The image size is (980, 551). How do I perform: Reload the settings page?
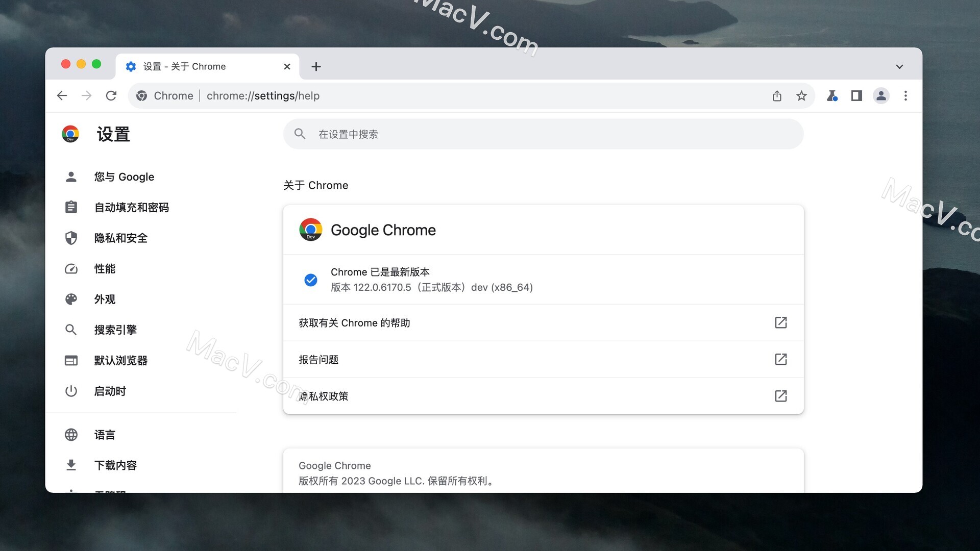click(x=111, y=96)
